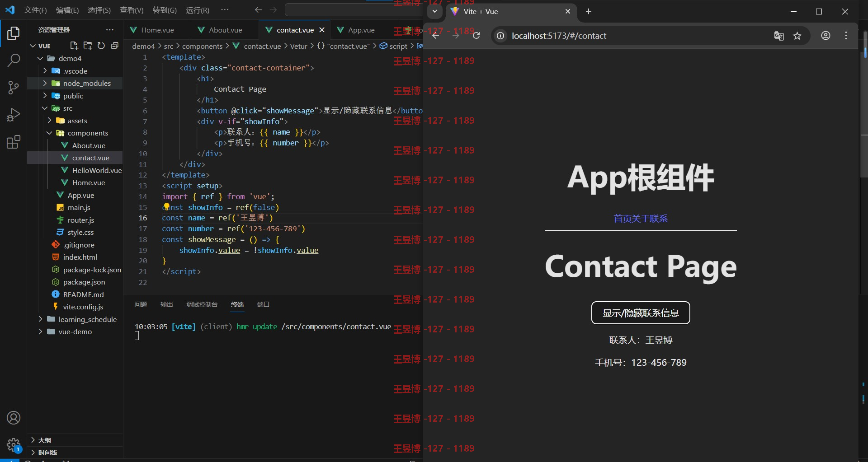Image resolution: width=868 pixels, height=462 pixels.
Task: Open the browser tab search dropdown
Action: tap(434, 11)
